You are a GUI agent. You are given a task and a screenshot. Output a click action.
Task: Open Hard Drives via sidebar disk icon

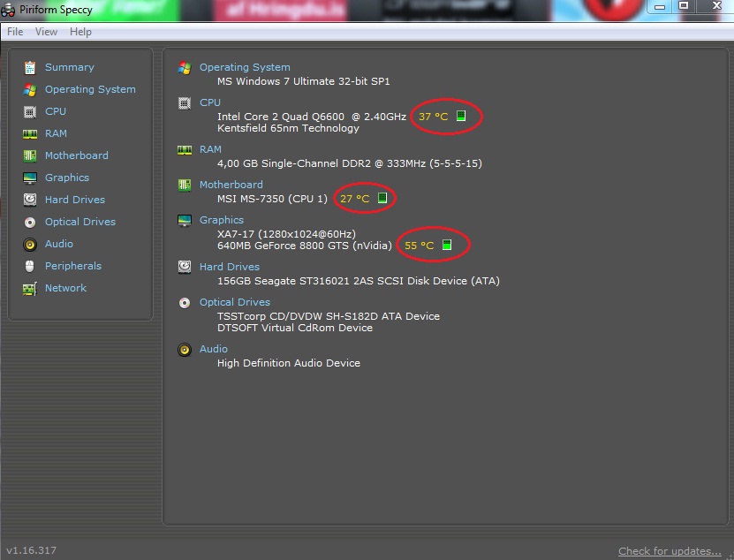pos(30,200)
